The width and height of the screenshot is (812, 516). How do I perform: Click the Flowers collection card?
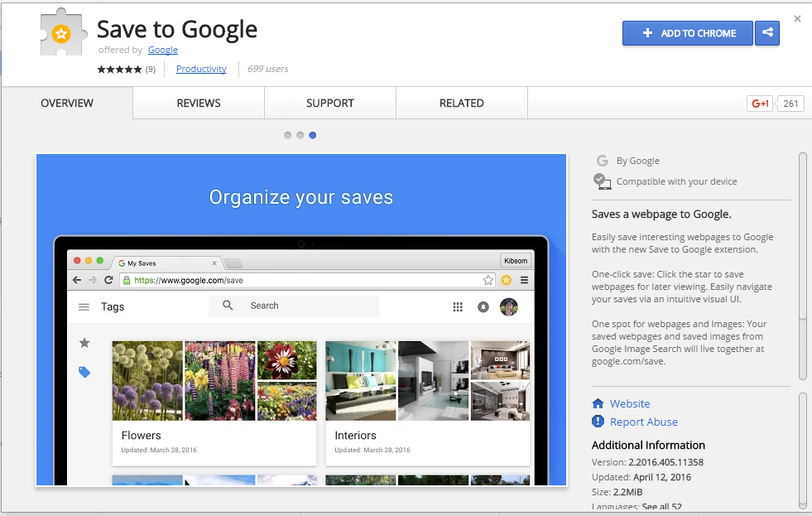click(x=214, y=403)
